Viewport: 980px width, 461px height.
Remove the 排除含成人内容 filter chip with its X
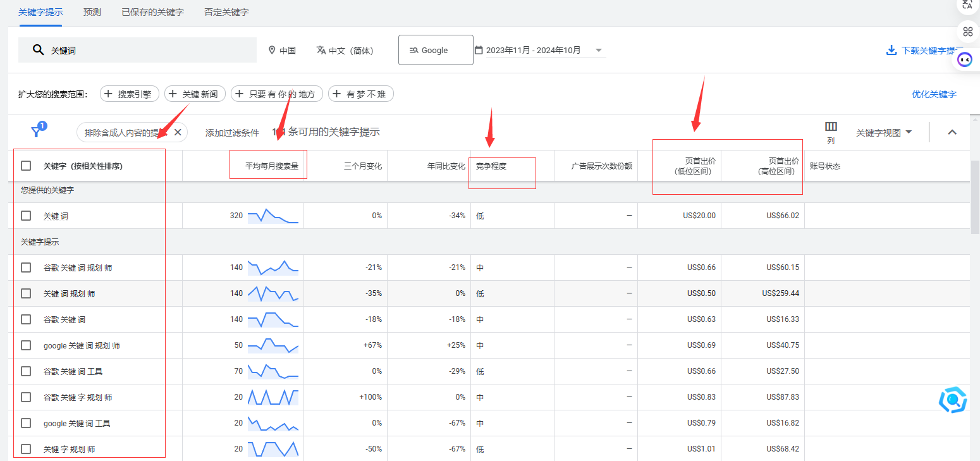(178, 132)
